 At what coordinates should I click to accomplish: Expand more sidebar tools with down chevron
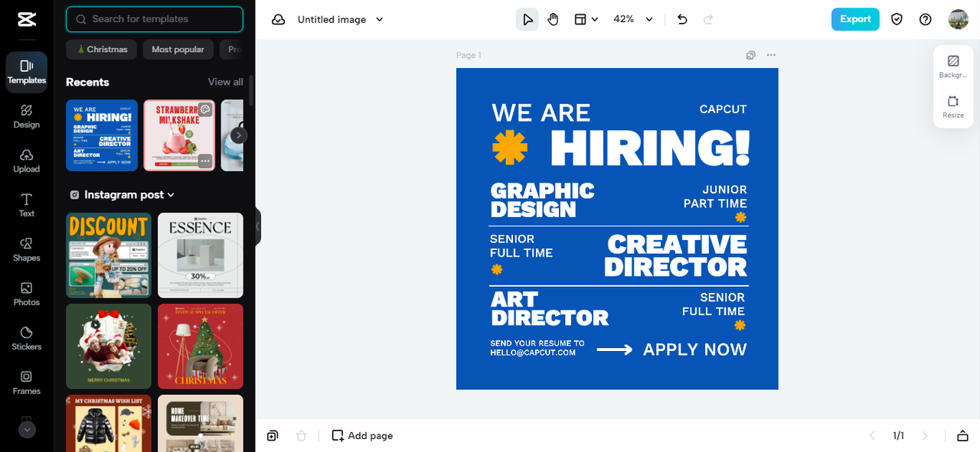click(27, 430)
